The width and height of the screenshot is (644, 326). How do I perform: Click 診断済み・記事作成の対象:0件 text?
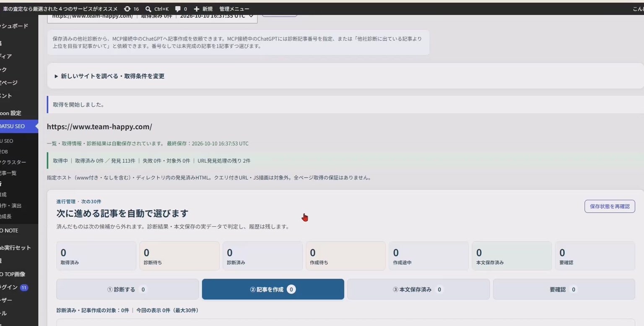(x=93, y=310)
